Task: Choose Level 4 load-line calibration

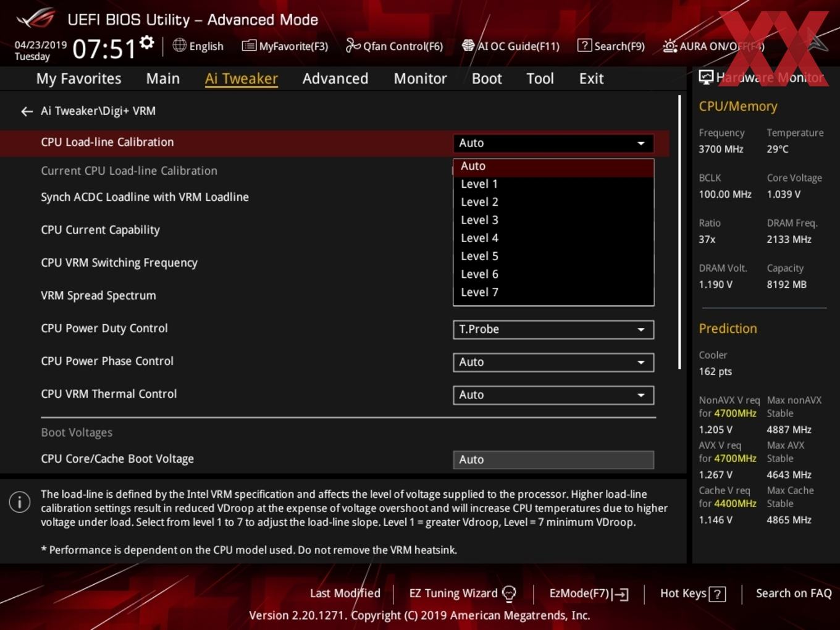Action: 553,238
